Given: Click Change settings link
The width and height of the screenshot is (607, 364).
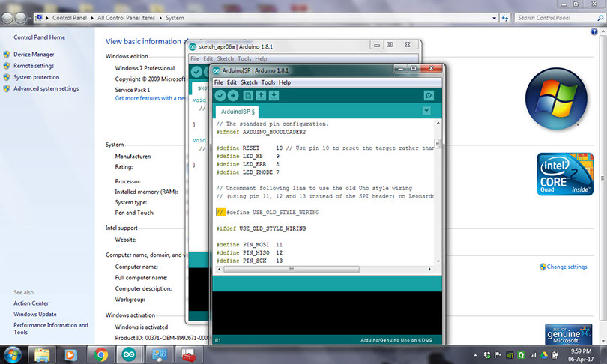Looking at the screenshot, I should (567, 267).
